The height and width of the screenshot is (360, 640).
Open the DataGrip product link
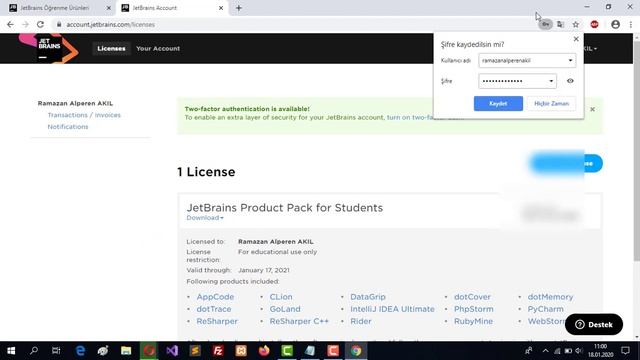368,297
